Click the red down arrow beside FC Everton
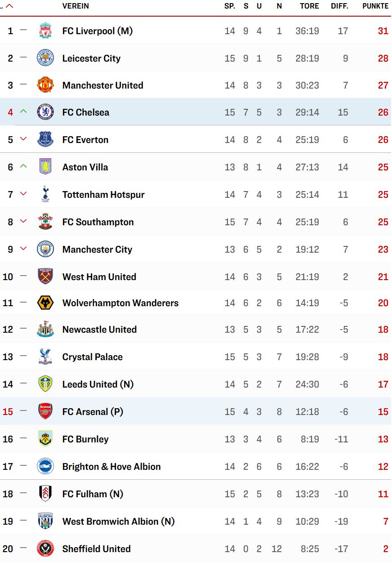 (23, 139)
